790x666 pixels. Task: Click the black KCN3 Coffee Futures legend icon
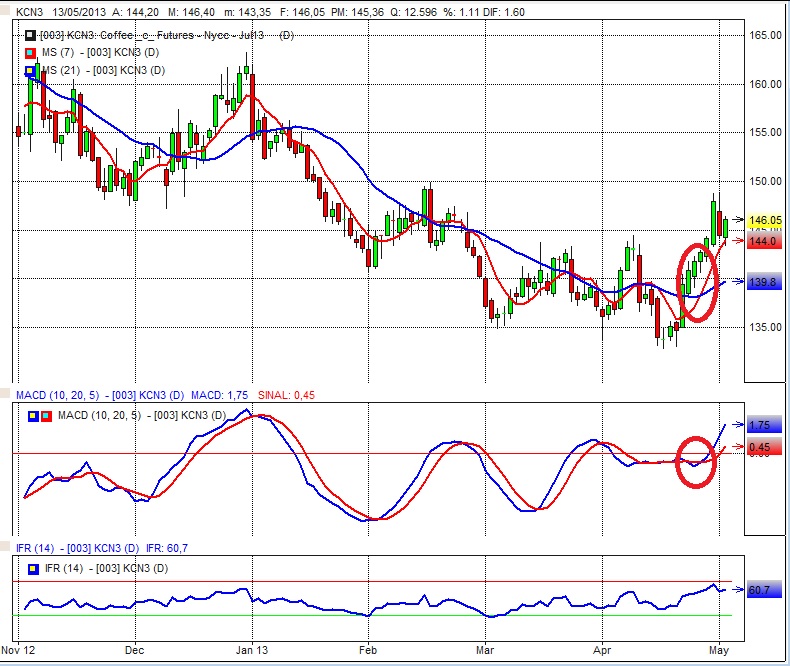pyautogui.click(x=29, y=35)
